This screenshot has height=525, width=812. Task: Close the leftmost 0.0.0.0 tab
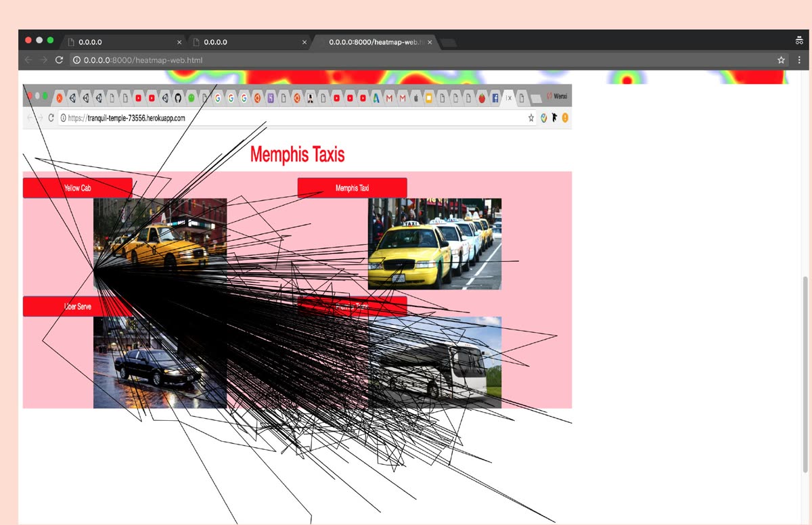coord(179,42)
